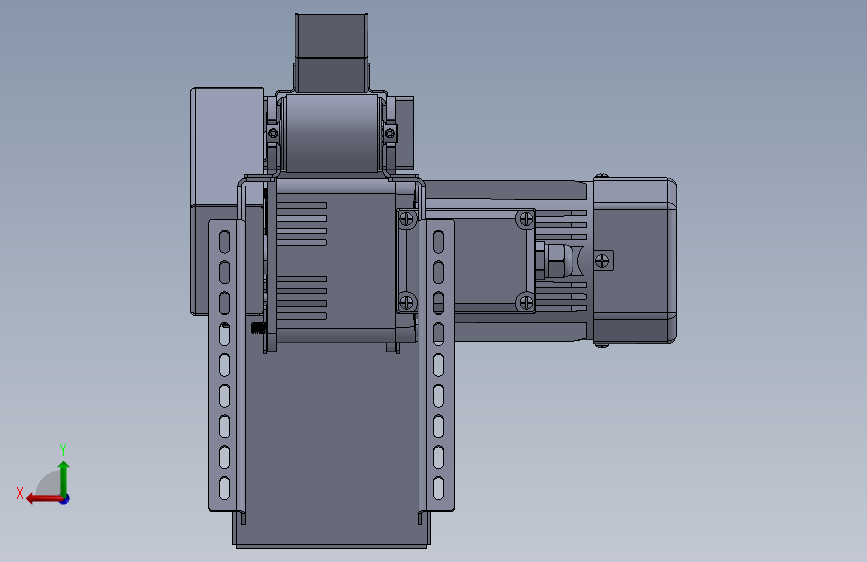Click the green Y axis arrow of the triad

64,478
